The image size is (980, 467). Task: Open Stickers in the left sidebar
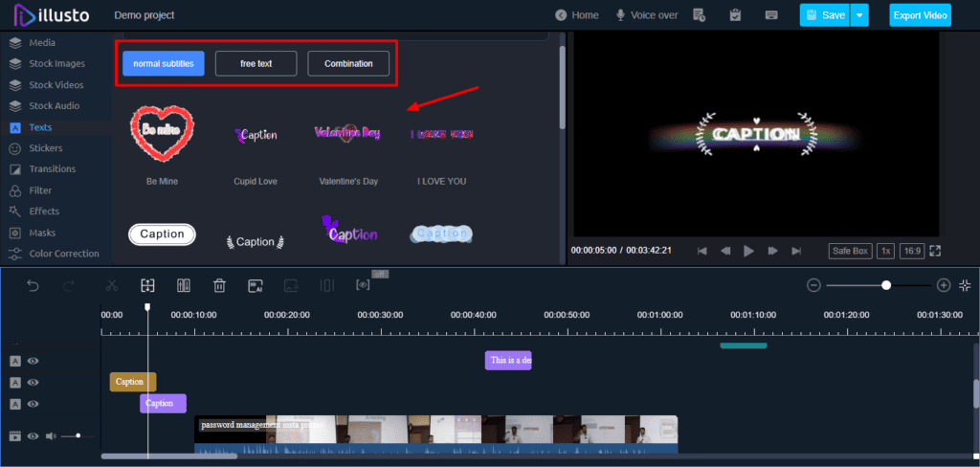(x=46, y=148)
